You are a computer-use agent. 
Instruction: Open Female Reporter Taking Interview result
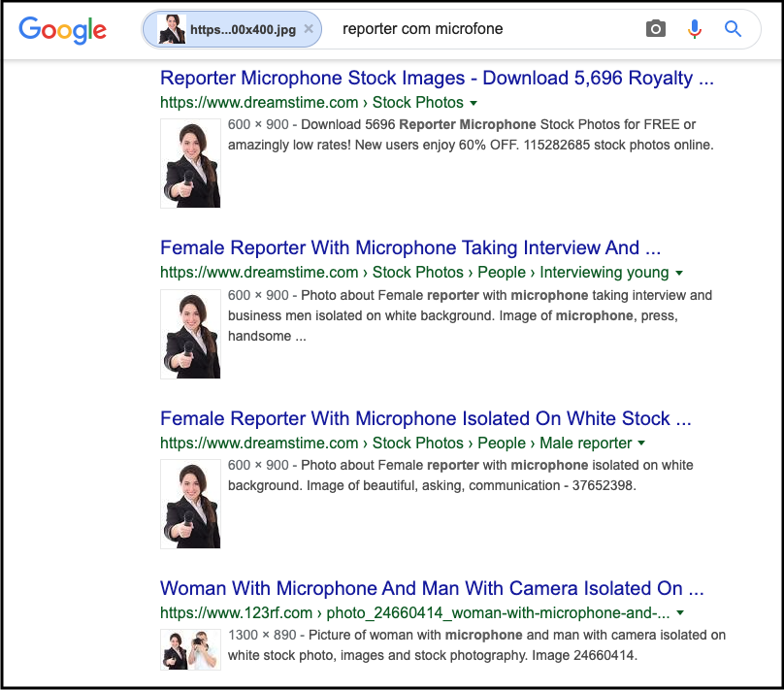(x=410, y=247)
